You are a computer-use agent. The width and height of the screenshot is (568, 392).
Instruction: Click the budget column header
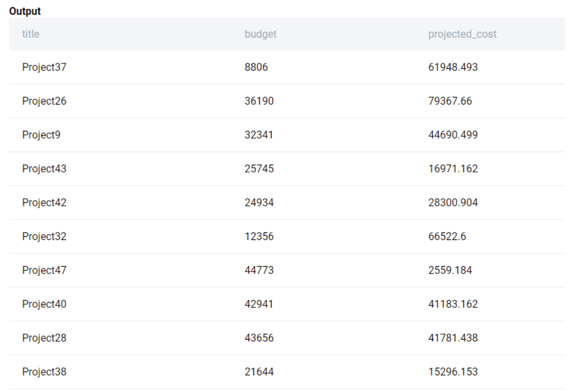[260, 34]
